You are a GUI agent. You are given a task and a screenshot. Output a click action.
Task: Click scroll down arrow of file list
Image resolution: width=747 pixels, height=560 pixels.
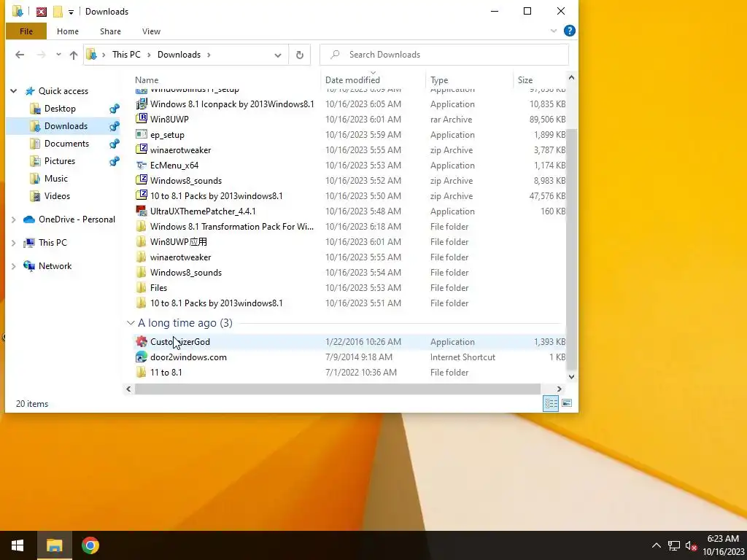tap(571, 377)
